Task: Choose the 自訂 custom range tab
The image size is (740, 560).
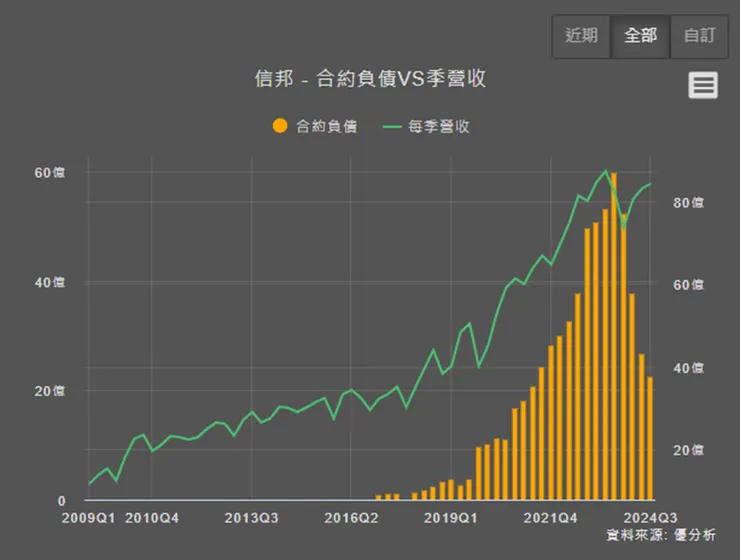Action: pyautogui.click(x=699, y=36)
